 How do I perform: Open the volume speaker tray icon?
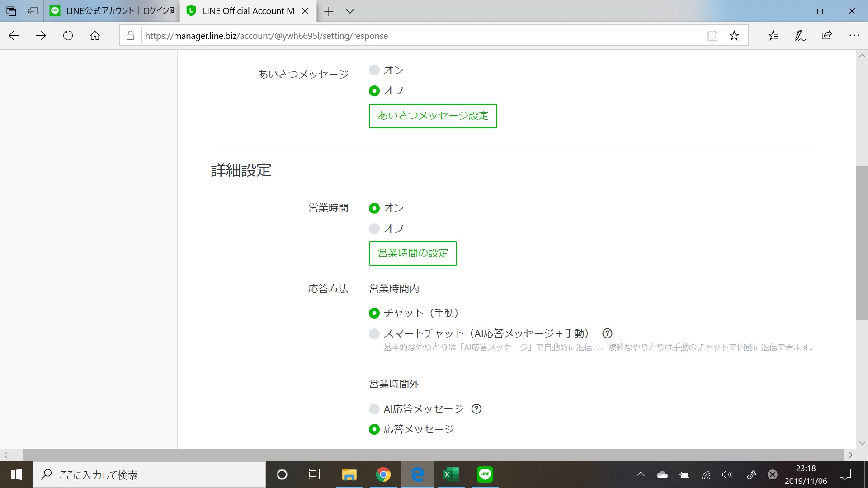coord(727,474)
